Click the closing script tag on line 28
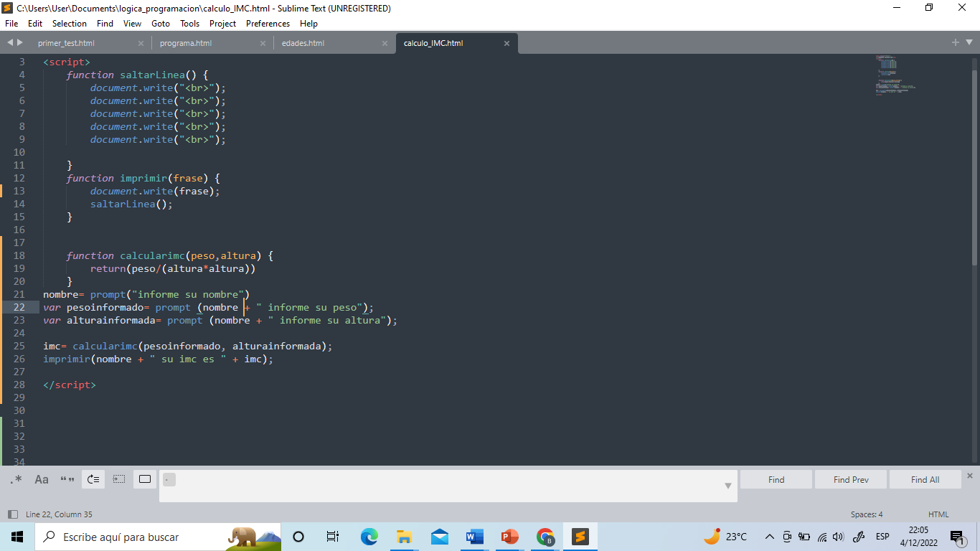Viewport: 980px width, 551px height. point(70,385)
